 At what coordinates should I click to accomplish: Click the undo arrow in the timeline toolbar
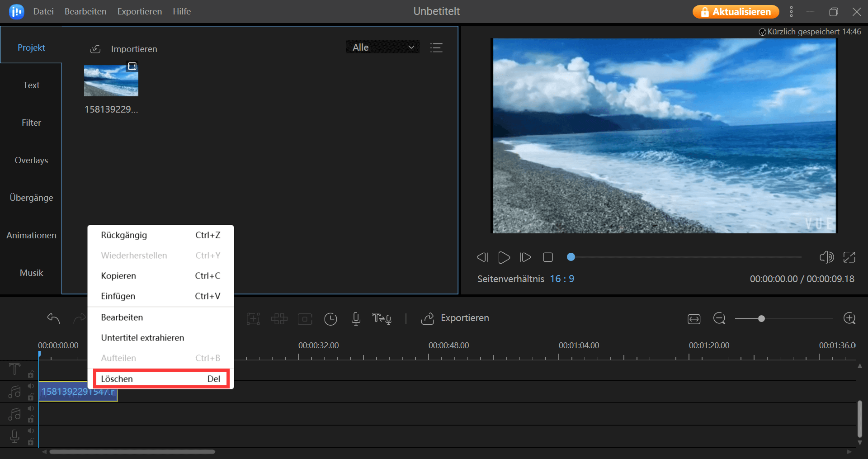(53, 318)
